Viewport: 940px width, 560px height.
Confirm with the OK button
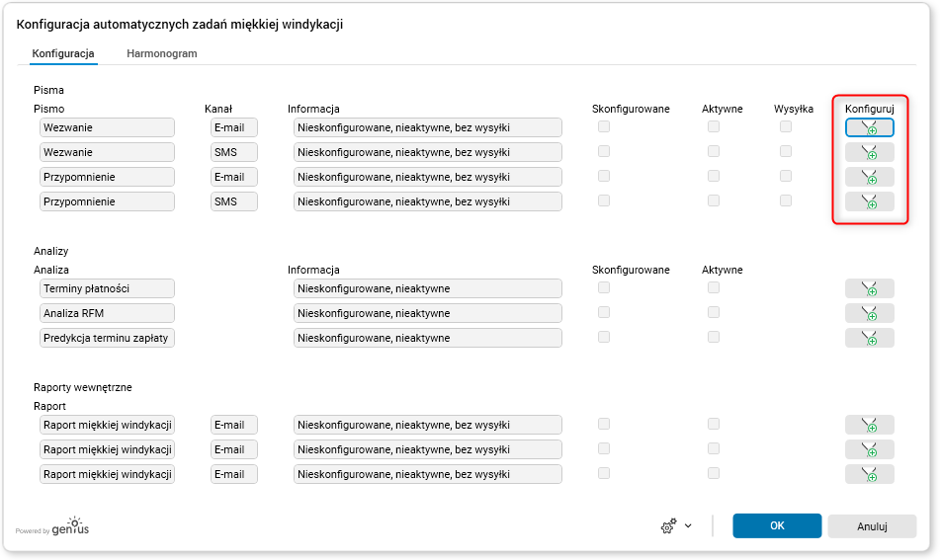pos(777,525)
